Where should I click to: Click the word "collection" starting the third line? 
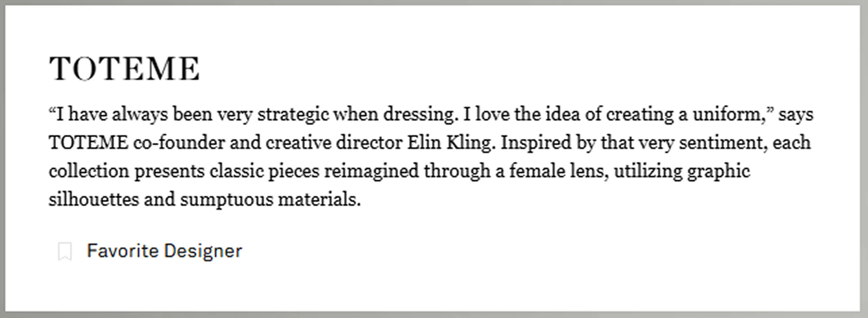pos(89,171)
